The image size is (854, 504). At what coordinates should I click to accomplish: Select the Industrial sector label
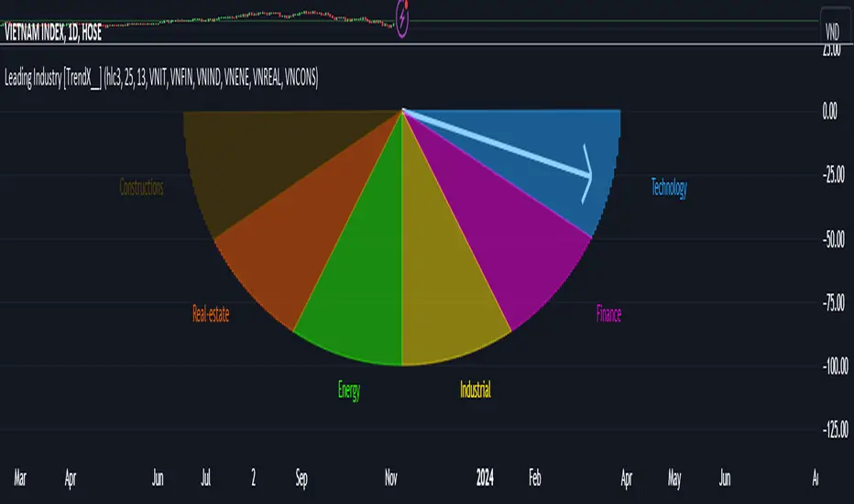click(x=475, y=389)
